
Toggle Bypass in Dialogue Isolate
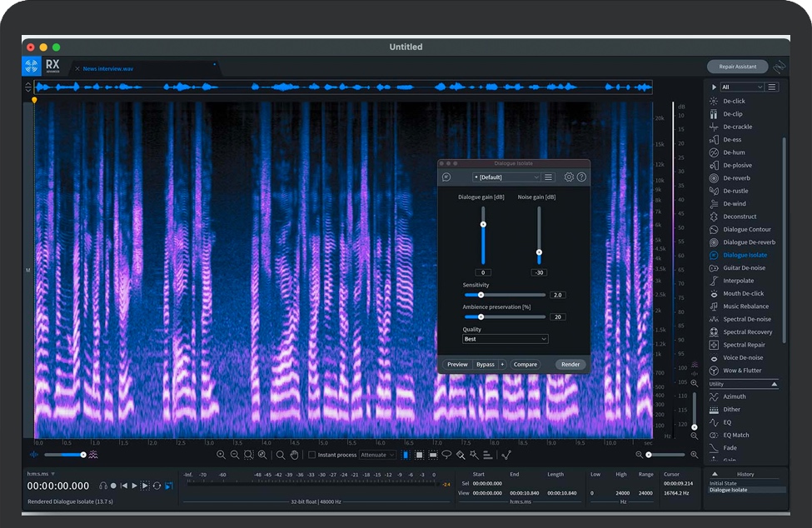coord(485,364)
